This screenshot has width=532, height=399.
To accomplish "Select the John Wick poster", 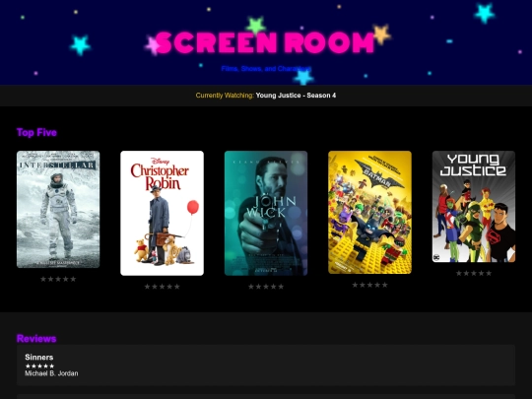I will pos(266,213).
